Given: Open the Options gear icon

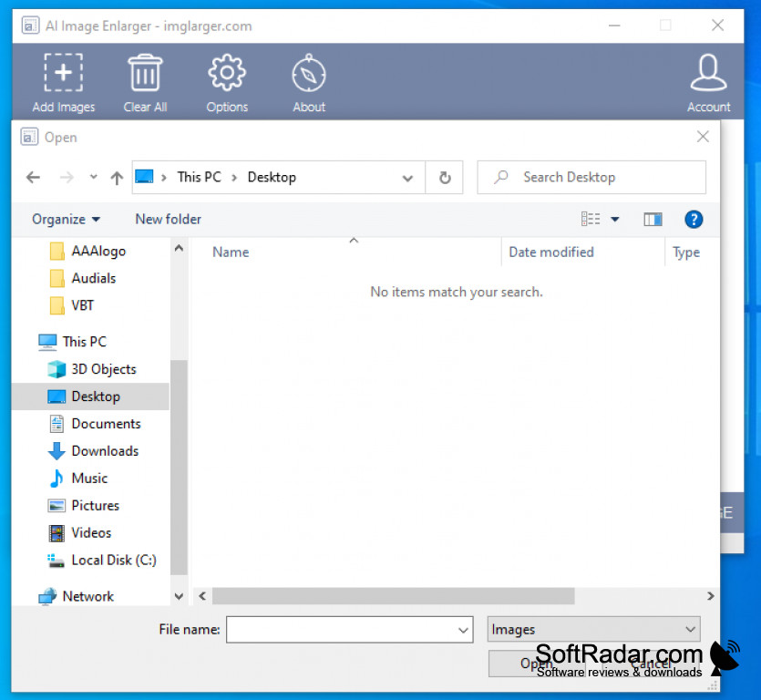Looking at the screenshot, I should (x=227, y=73).
